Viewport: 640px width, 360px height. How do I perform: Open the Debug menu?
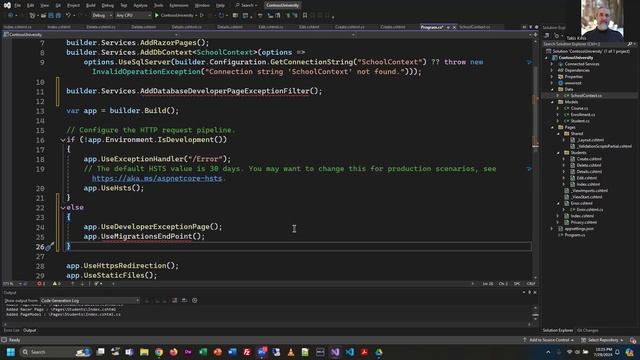point(107,5)
